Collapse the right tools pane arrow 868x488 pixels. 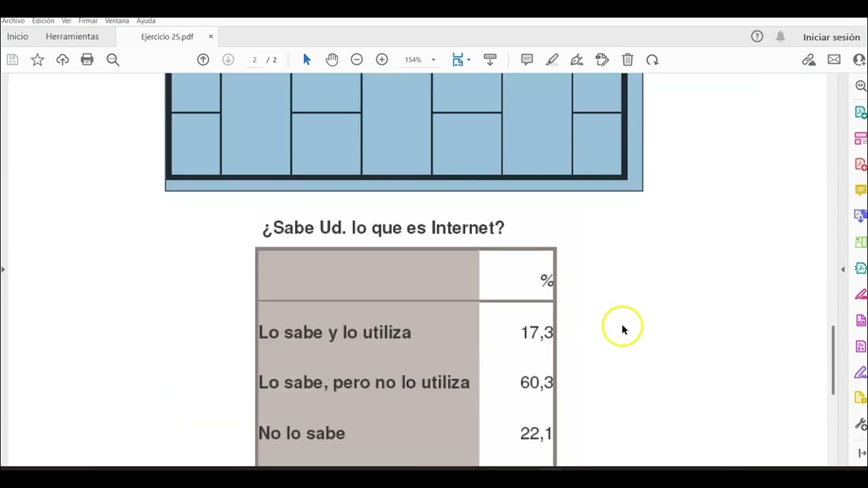843,269
